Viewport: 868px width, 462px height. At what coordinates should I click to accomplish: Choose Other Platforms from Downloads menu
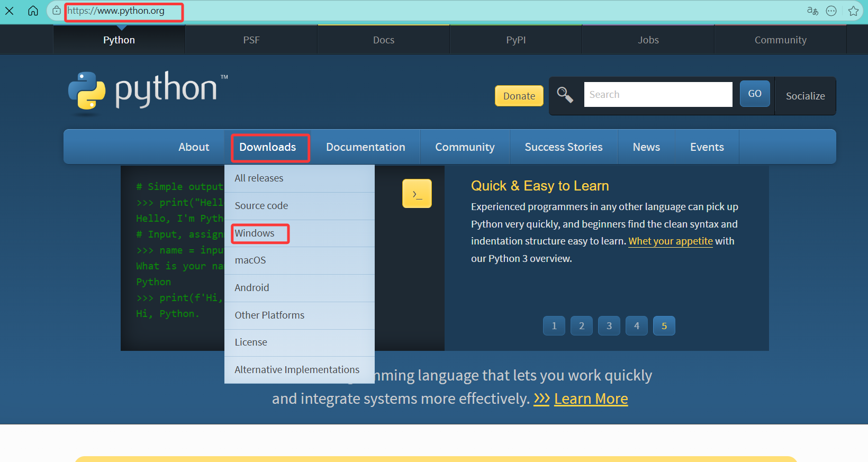pos(300,315)
